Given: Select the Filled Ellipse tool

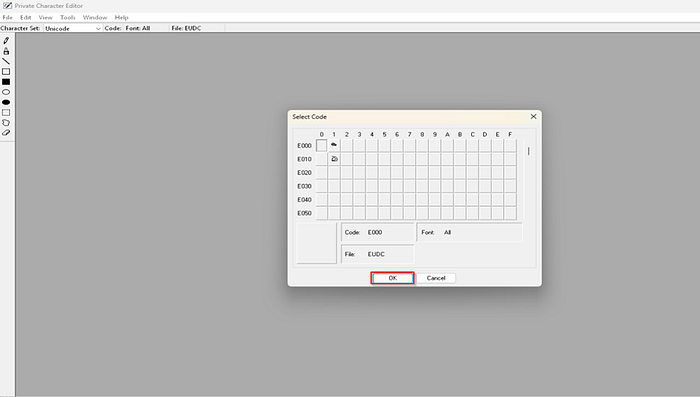Looking at the screenshot, I should [6, 102].
